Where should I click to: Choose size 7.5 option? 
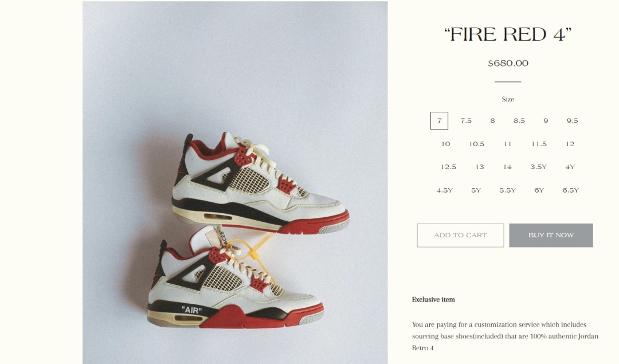[x=466, y=121]
